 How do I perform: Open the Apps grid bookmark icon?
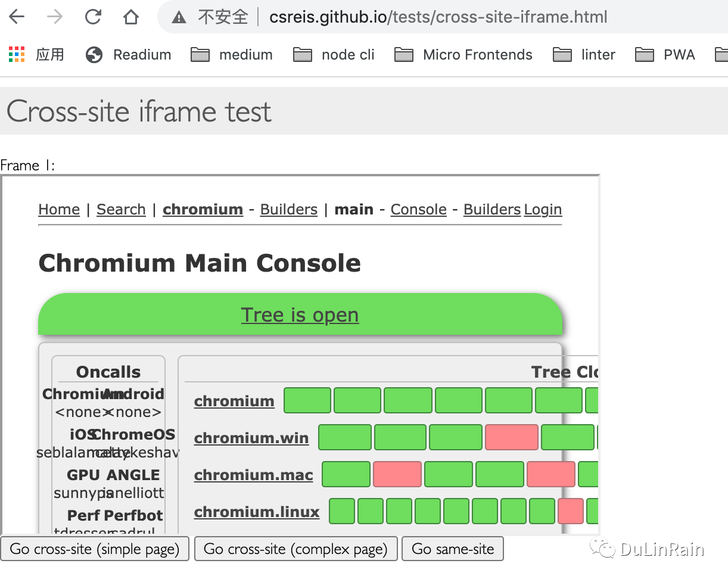pos(17,55)
